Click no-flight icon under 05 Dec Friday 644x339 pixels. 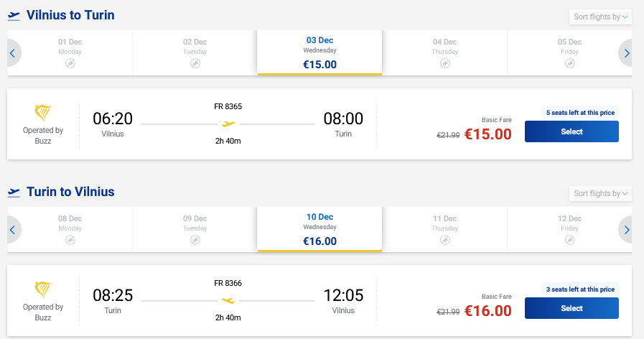(570, 63)
